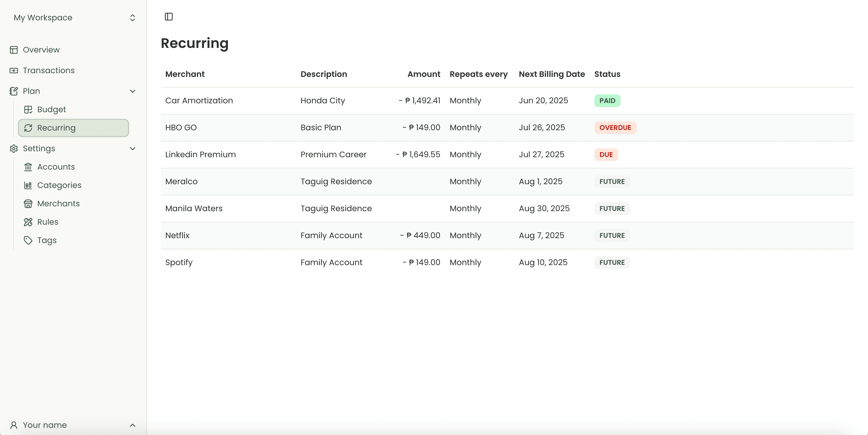This screenshot has width=868, height=435.
Task: Click the Merchant column header
Action: (x=185, y=74)
